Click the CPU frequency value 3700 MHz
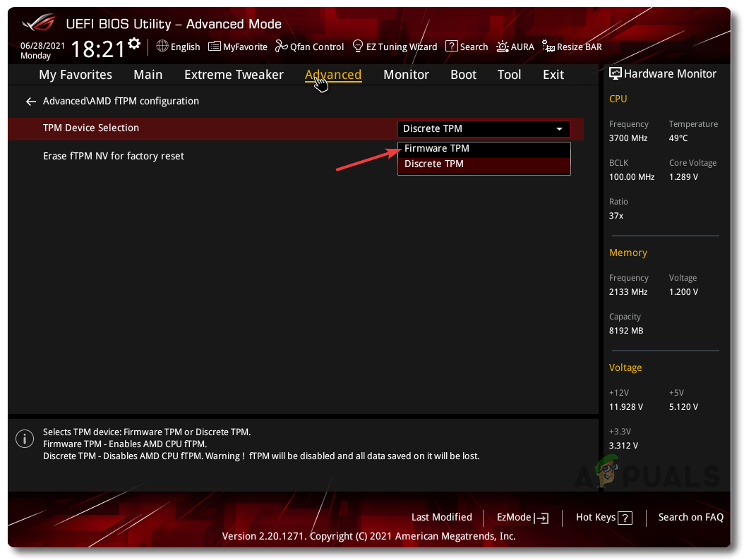 pos(628,138)
